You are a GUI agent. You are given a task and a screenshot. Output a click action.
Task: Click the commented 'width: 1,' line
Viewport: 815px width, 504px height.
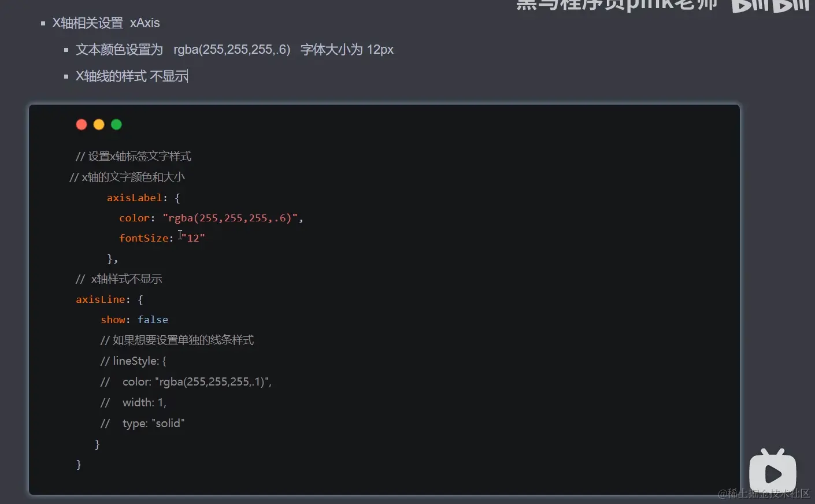(x=133, y=402)
